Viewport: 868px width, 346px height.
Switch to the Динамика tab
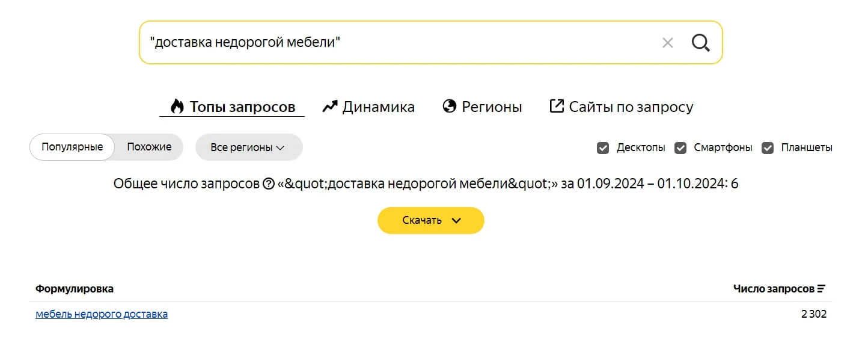coord(378,107)
